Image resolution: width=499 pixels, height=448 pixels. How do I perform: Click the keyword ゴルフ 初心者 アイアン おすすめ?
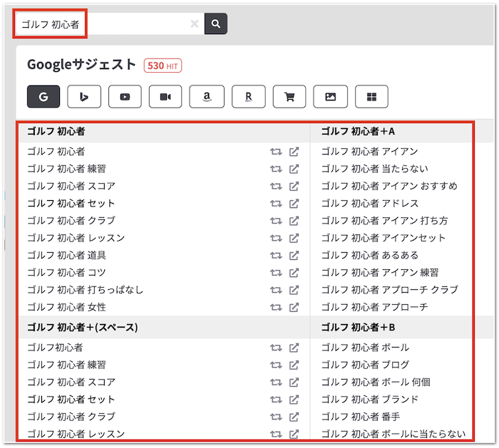point(389,186)
